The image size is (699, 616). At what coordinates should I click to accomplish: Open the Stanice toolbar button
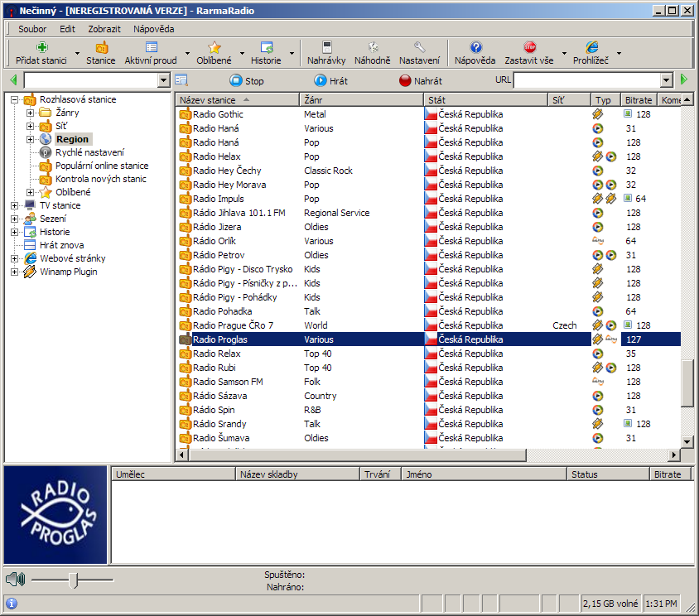(101, 53)
